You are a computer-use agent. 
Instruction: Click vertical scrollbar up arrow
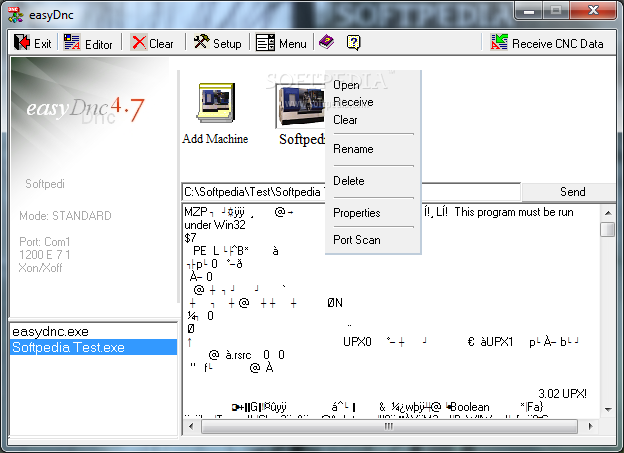click(608, 213)
